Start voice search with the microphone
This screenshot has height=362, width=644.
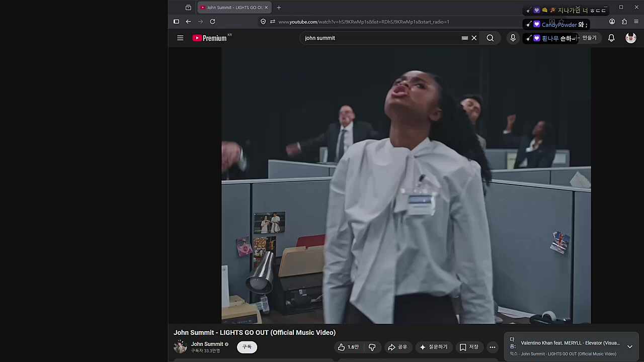coord(513,38)
